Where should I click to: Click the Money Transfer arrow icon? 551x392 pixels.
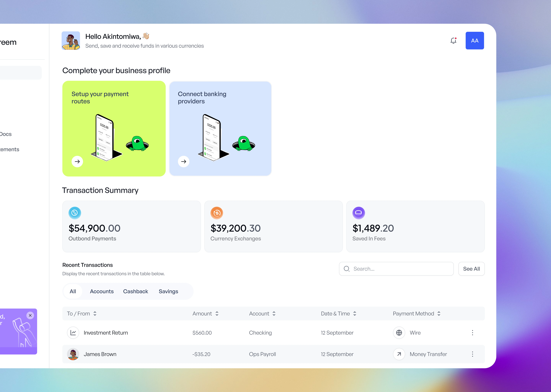point(399,354)
